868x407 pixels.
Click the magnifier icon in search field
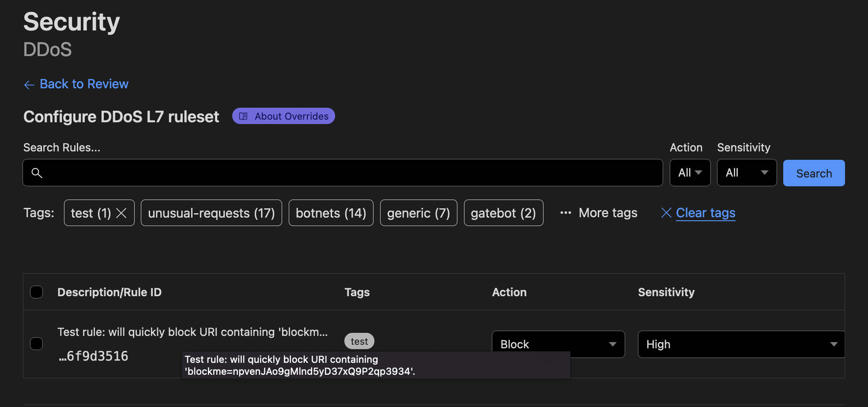(37, 173)
